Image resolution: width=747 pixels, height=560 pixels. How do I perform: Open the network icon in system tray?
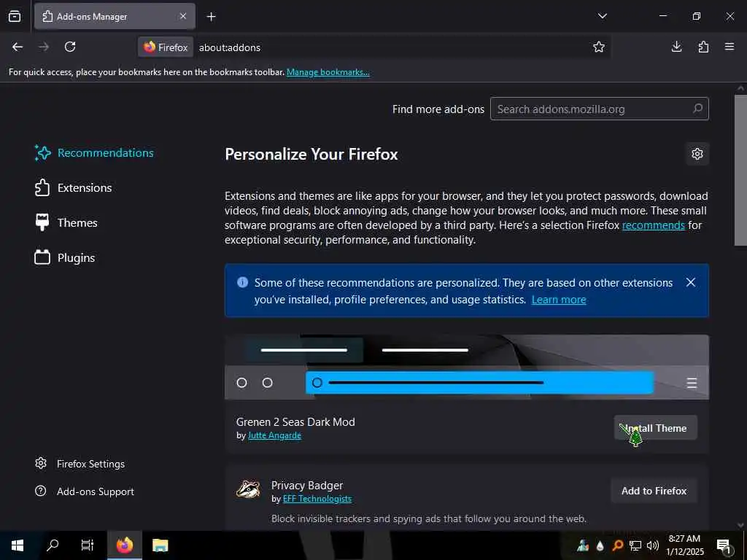(x=635, y=545)
